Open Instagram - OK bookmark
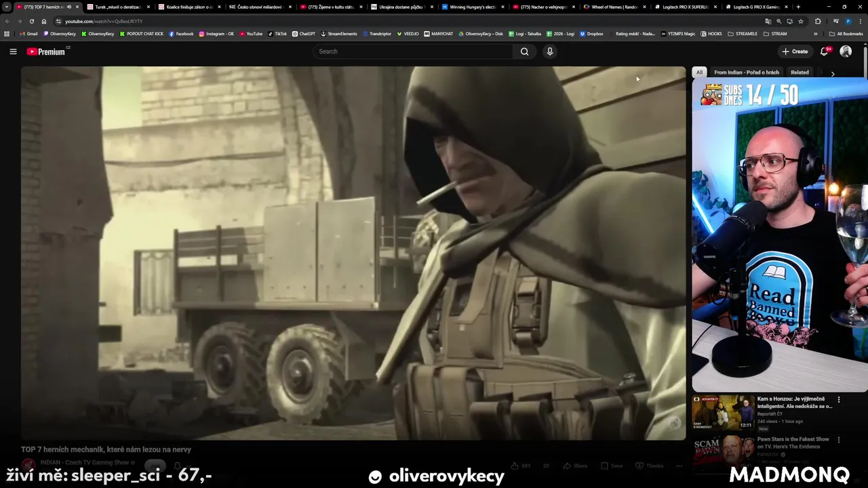 pyautogui.click(x=216, y=34)
